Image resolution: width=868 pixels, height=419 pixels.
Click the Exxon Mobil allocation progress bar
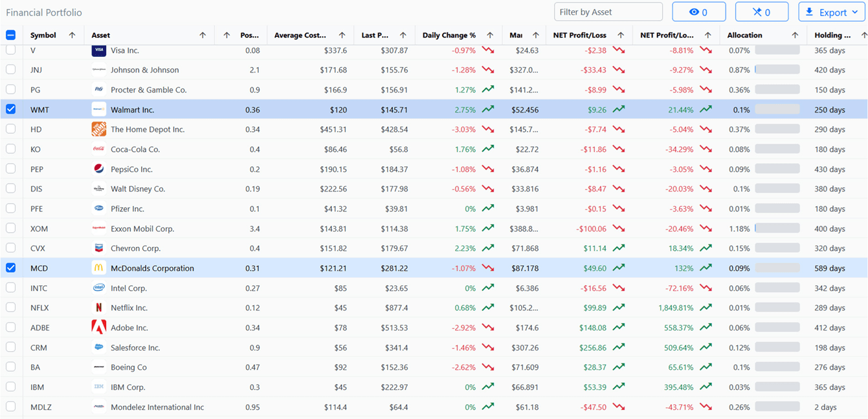[777, 228]
